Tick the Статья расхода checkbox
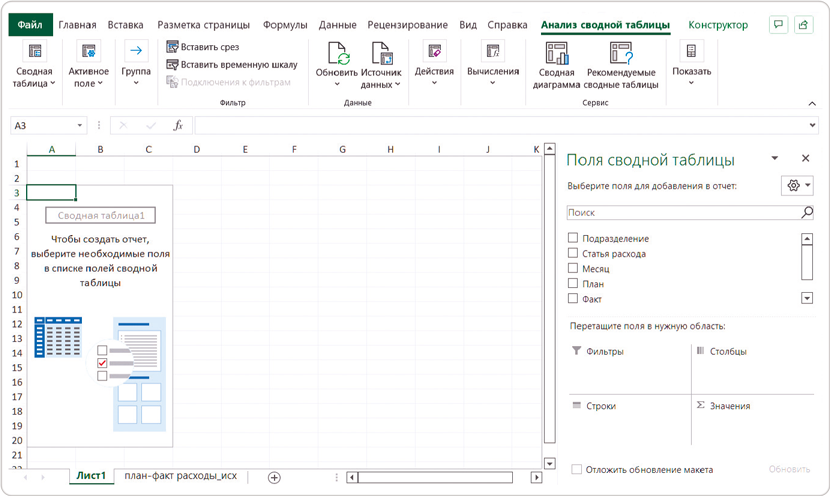The image size is (830, 496). coord(573,254)
